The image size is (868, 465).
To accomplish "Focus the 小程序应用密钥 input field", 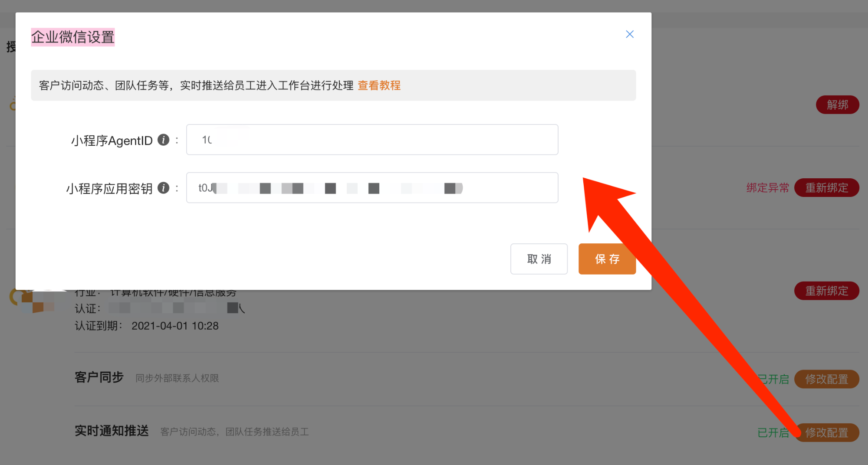I will pos(372,188).
